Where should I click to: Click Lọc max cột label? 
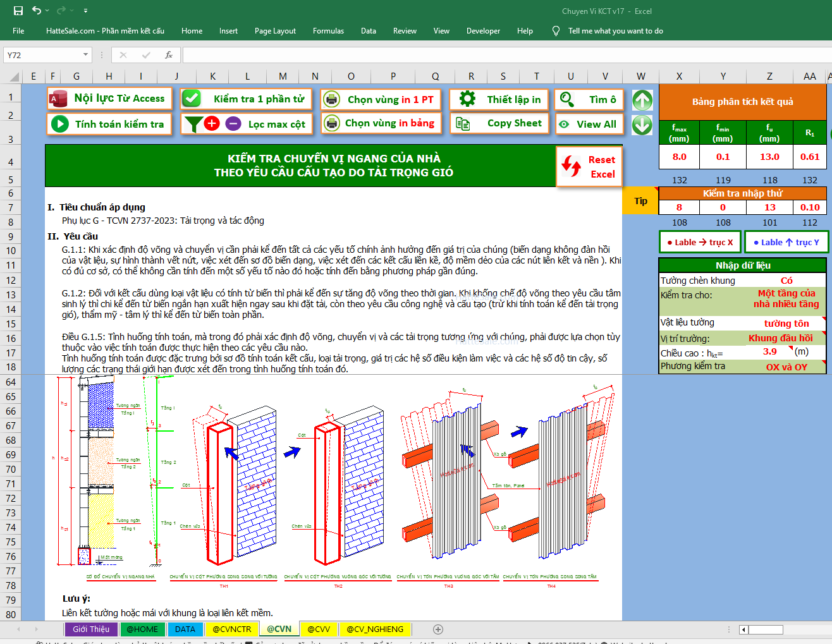click(x=276, y=124)
